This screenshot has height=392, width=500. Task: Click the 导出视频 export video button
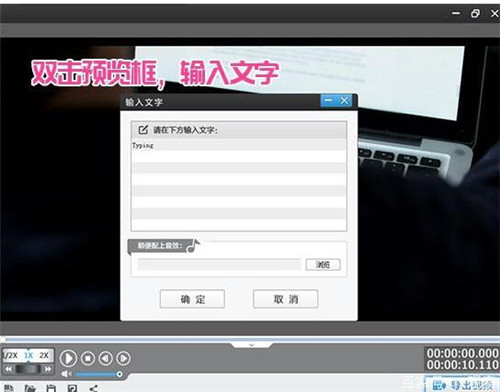point(463,385)
